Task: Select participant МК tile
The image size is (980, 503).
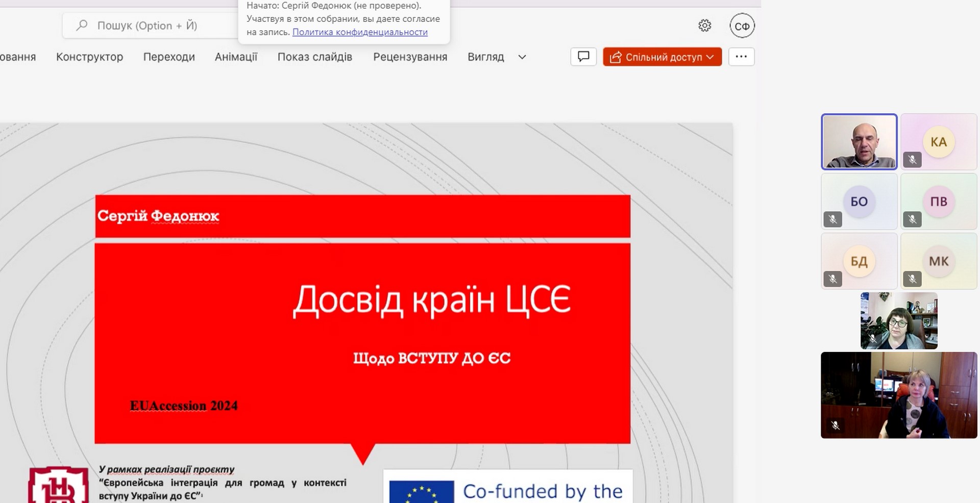Action: 939,261
